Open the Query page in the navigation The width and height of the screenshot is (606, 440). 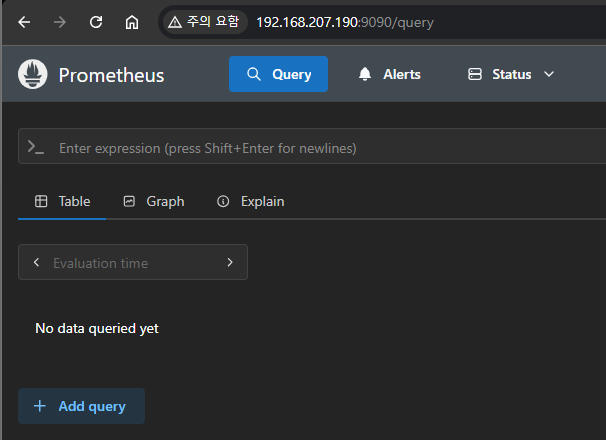278,74
